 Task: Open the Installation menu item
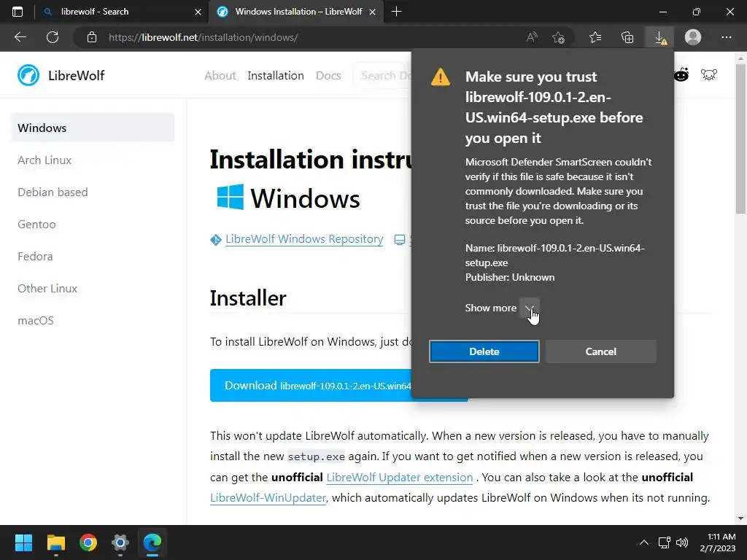click(x=275, y=75)
